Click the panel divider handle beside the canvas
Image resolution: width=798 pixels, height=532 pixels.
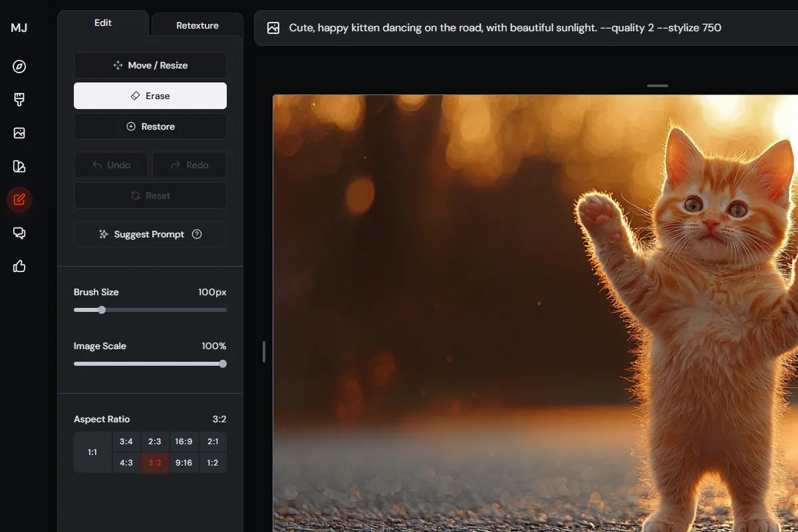coord(264,352)
